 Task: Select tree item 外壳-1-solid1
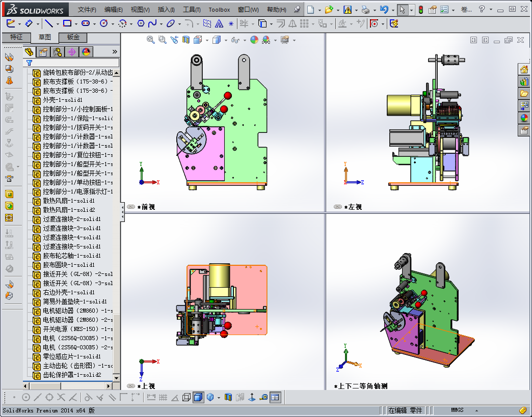point(63,100)
